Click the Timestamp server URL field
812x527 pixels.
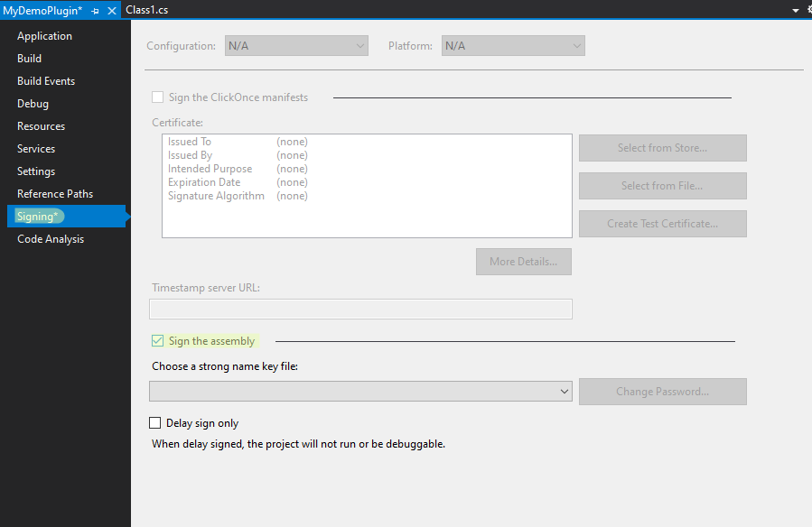point(360,309)
